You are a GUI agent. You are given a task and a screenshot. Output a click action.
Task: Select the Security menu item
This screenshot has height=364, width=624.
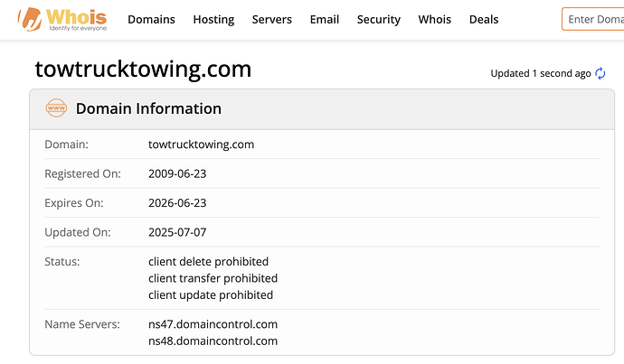click(378, 19)
